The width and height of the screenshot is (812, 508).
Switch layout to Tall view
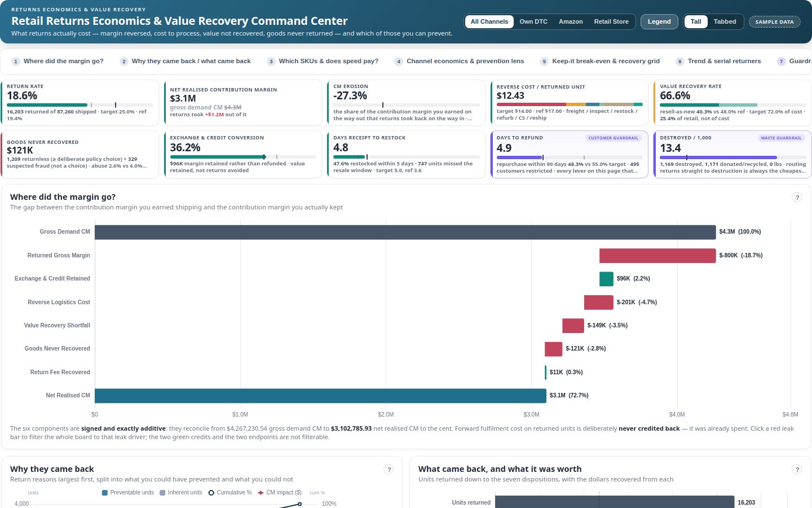pyautogui.click(x=696, y=21)
